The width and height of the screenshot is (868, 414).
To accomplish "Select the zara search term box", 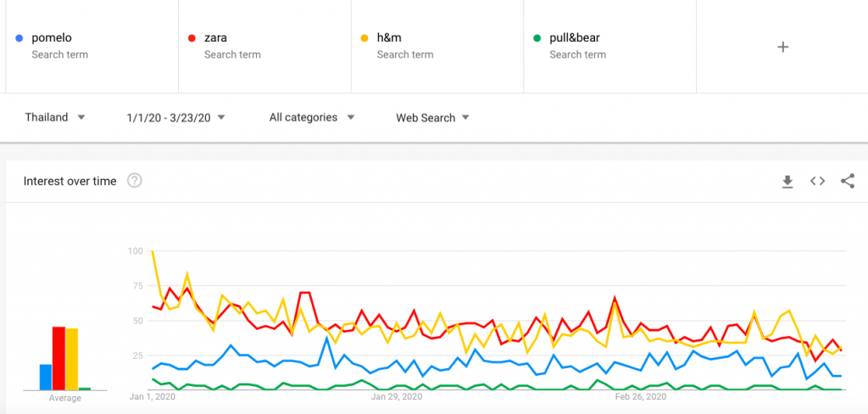I will (x=264, y=47).
